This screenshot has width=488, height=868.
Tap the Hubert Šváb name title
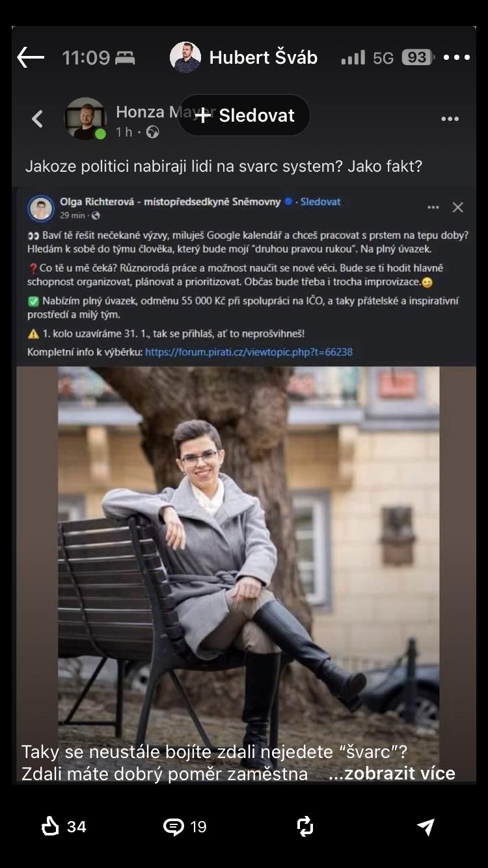pos(263,58)
